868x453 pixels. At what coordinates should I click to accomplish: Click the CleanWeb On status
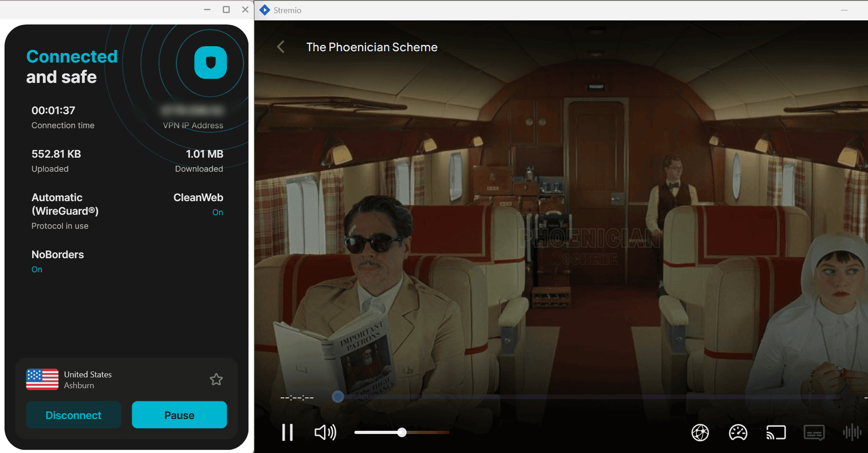218,212
